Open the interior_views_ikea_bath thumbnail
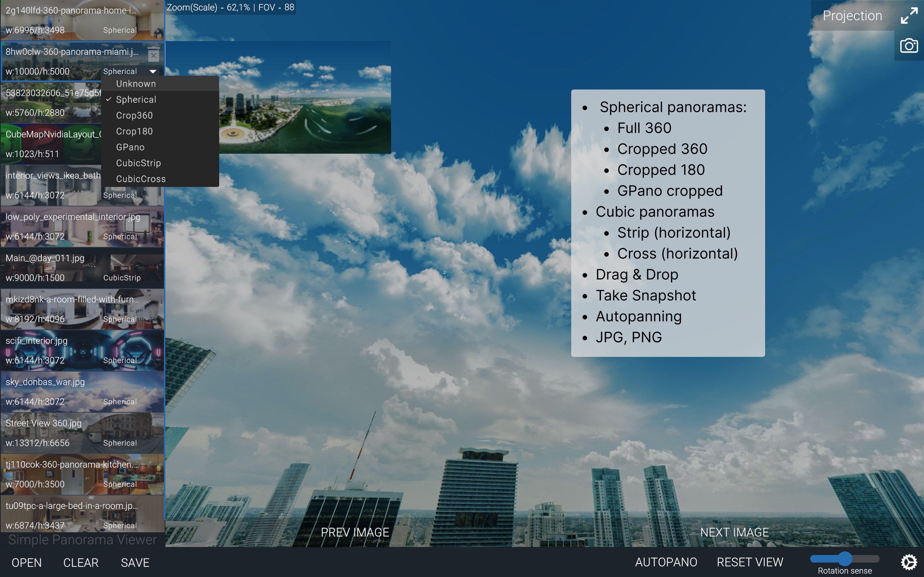The width and height of the screenshot is (924, 577). click(x=82, y=185)
